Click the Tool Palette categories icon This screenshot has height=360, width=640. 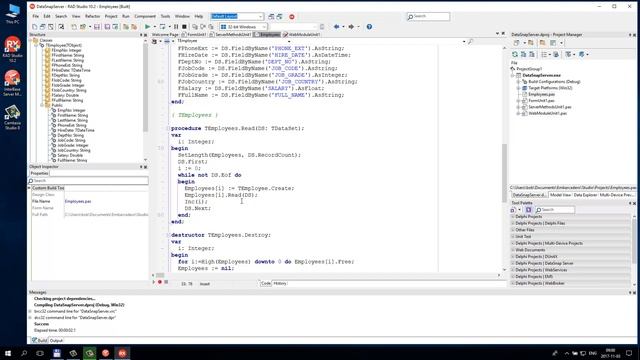tap(528, 210)
